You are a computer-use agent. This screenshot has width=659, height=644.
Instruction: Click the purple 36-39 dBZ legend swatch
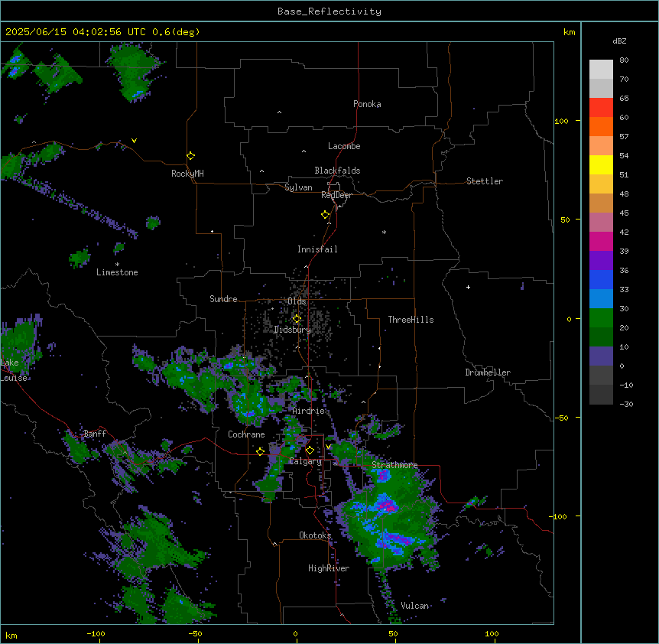click(601, 261)
